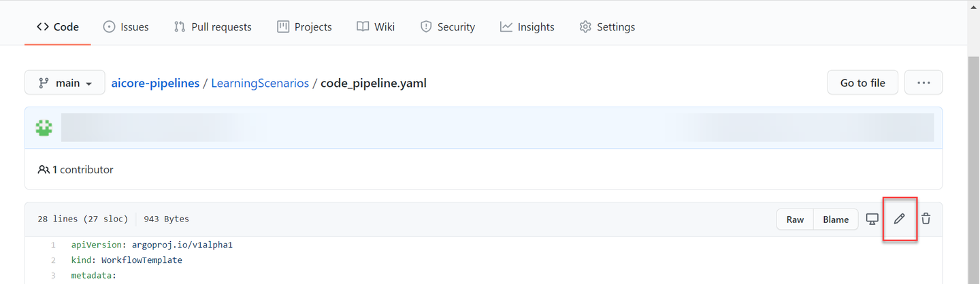Image resolution: width=980 pixels, height=284 pixels.
Task: Click the 943 Bytes file size
Action: [x=166, y=219]
